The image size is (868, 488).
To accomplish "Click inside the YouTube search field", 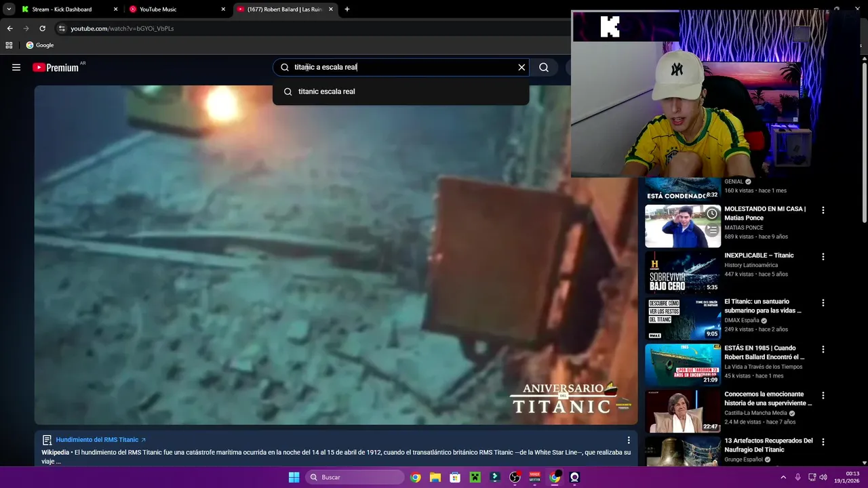I will pos(400,67).
